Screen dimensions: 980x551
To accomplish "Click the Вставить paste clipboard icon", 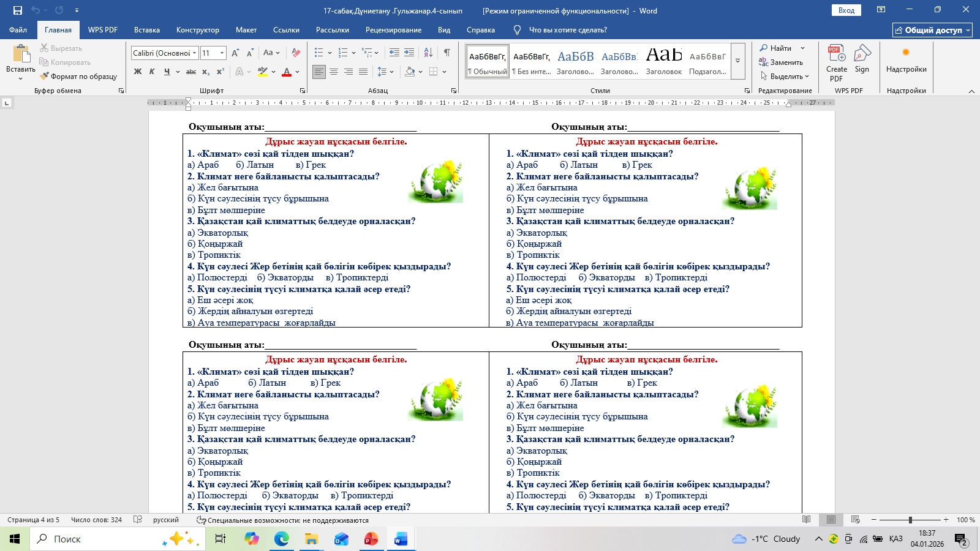I will (21, 54).
